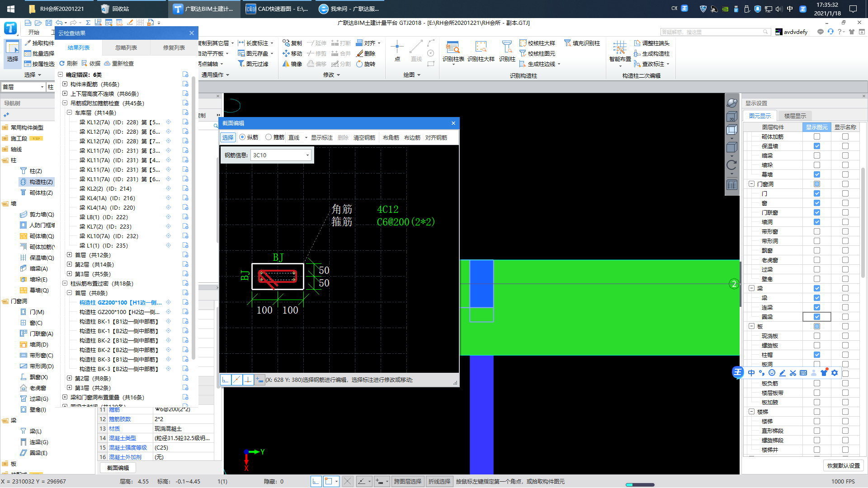Screen dimensions: 868x488
Task: Click the 拾取构件 tool
Action: pos(39,43)
